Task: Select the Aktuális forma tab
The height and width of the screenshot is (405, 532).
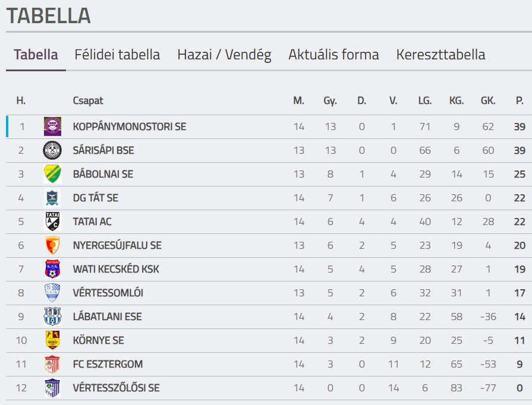Action: [x=333, y=55]
